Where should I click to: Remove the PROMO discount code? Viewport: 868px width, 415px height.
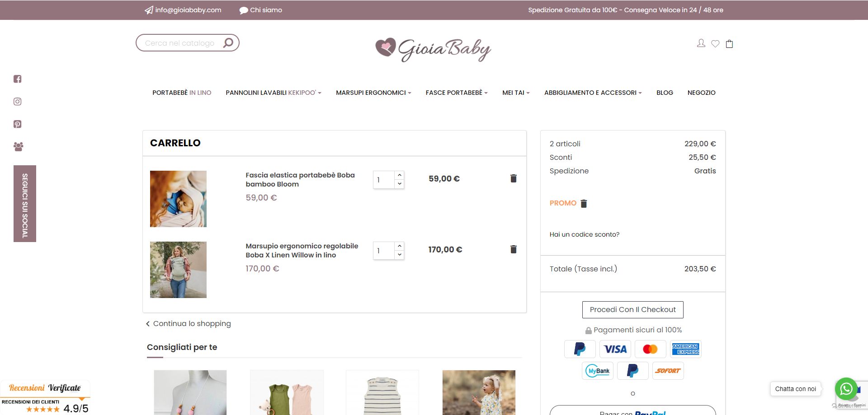coord(584,204)
